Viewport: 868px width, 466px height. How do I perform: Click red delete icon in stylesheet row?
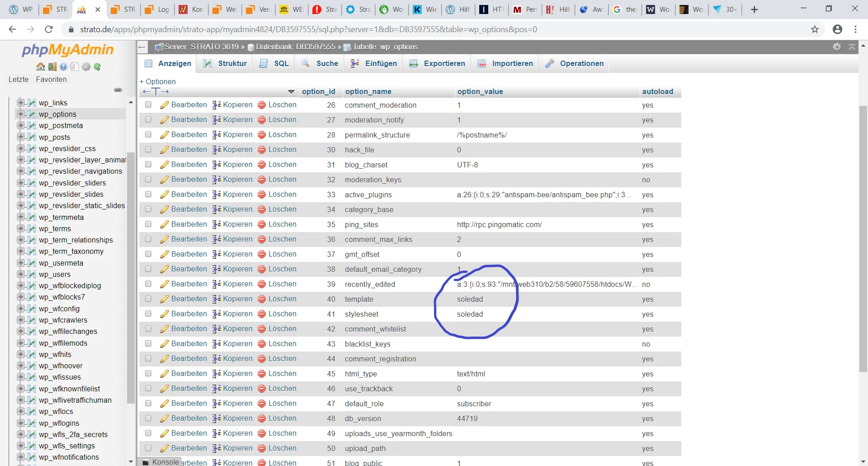(261, 314)
